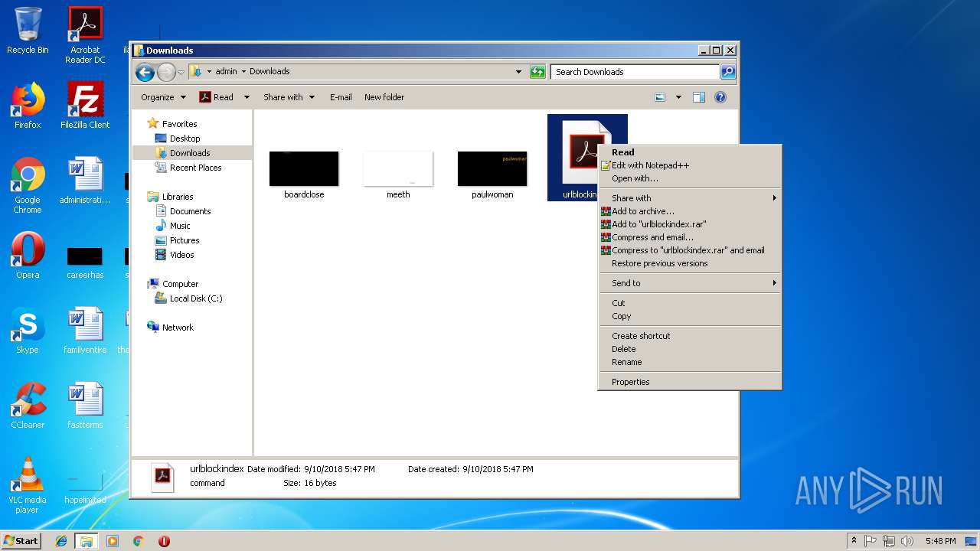980x551 pixels.
Task: Expand the Read button dropdown arrow
Action: [x=247, y=97]
